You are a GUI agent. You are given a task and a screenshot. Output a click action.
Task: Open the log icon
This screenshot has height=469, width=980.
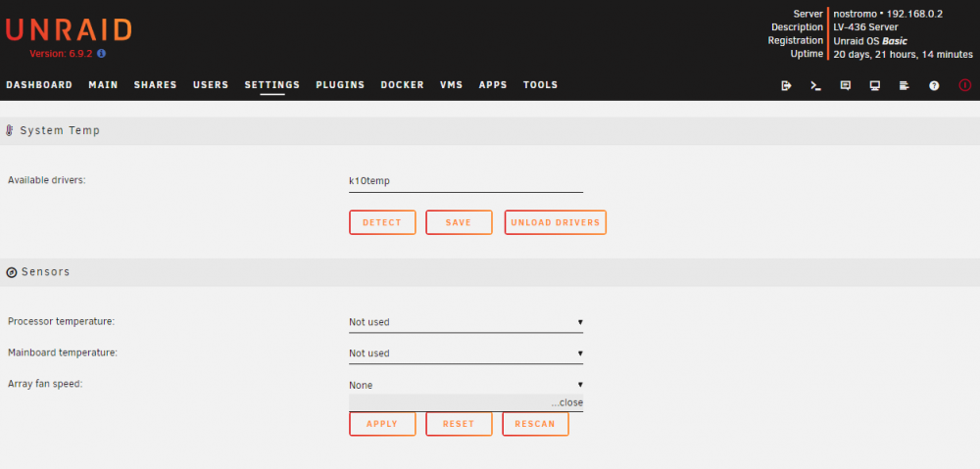coord(905,85)
